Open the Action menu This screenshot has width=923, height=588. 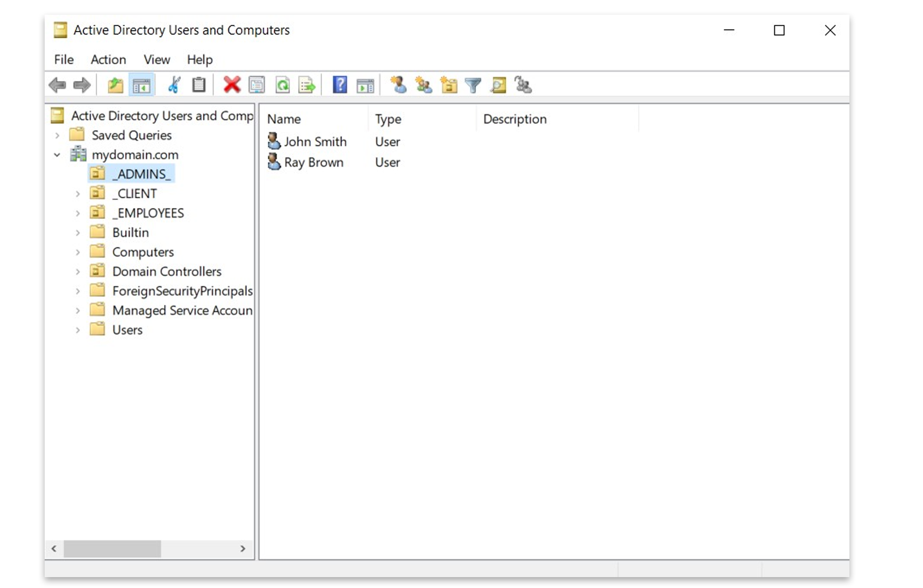(x=108, y=59)
